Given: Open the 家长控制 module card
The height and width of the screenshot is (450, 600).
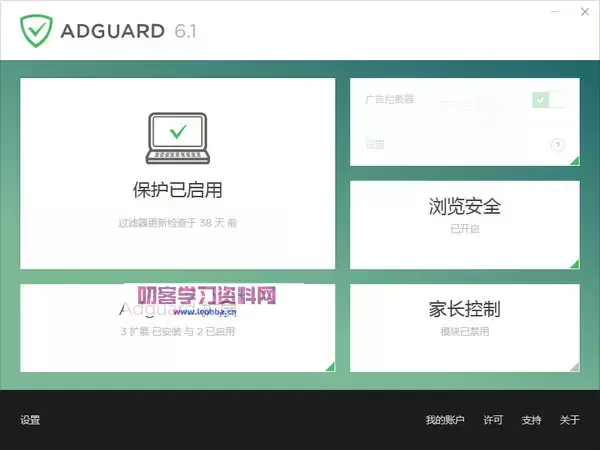Looking at the screenshot, I should pos(465,328).
